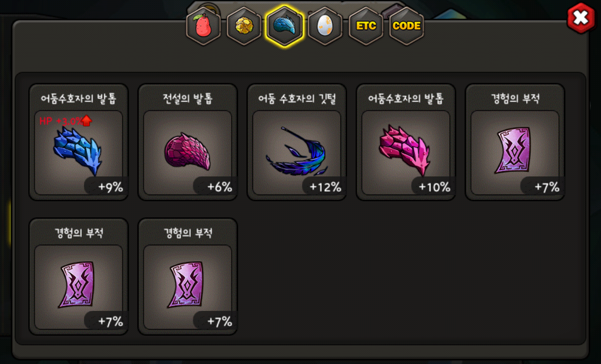Select the blue dragon claw icon
The image size is (601, 364).
77,151
